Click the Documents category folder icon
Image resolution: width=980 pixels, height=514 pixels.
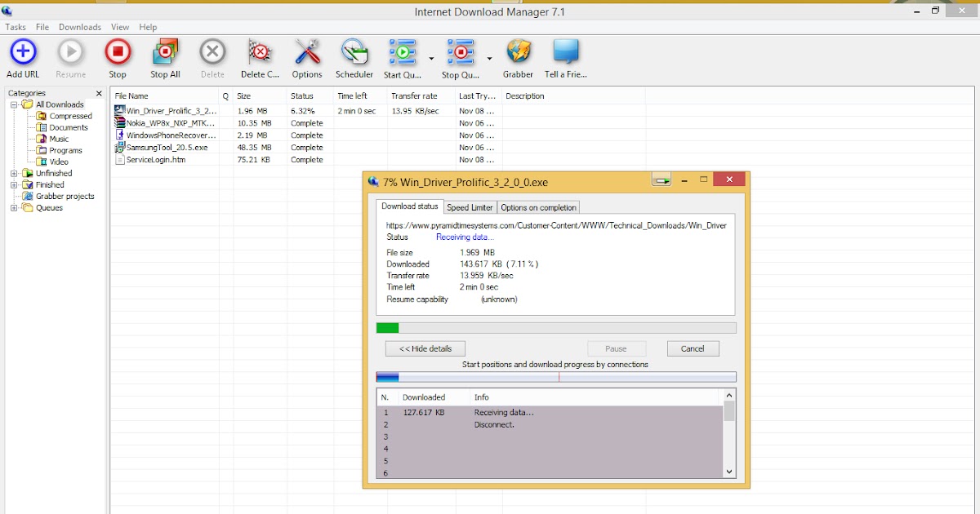[41, 127]
